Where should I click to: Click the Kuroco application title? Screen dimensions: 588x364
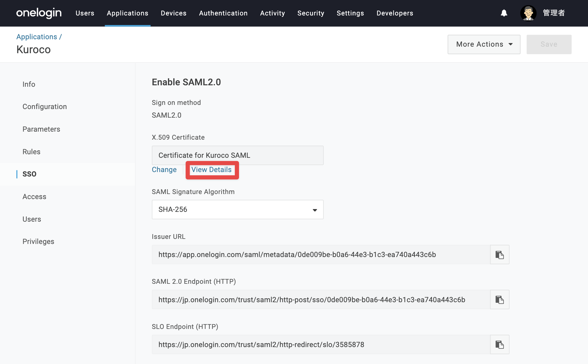tap(34, 50)
